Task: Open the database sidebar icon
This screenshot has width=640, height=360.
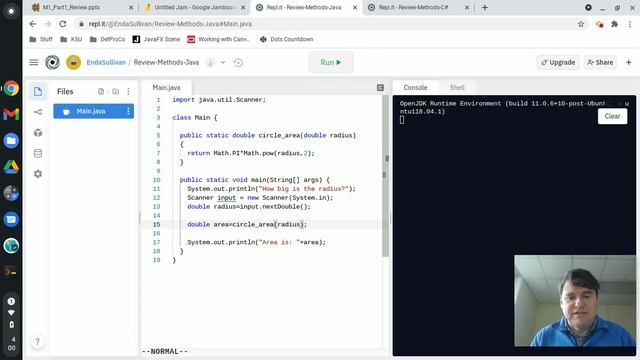Action: click(x=38, y=153)
